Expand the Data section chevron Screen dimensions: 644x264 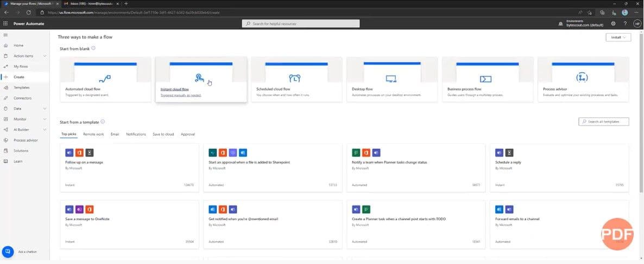[45, 108]
